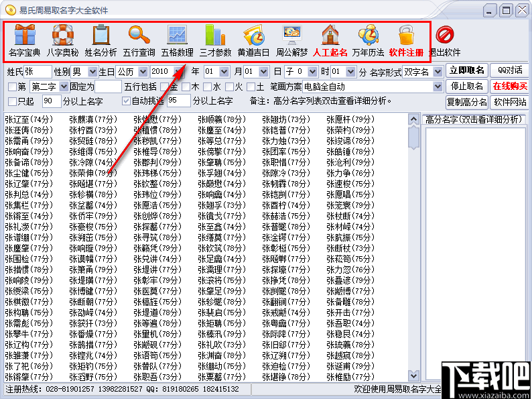Open the 公历 calendar type dropdown

143,72
